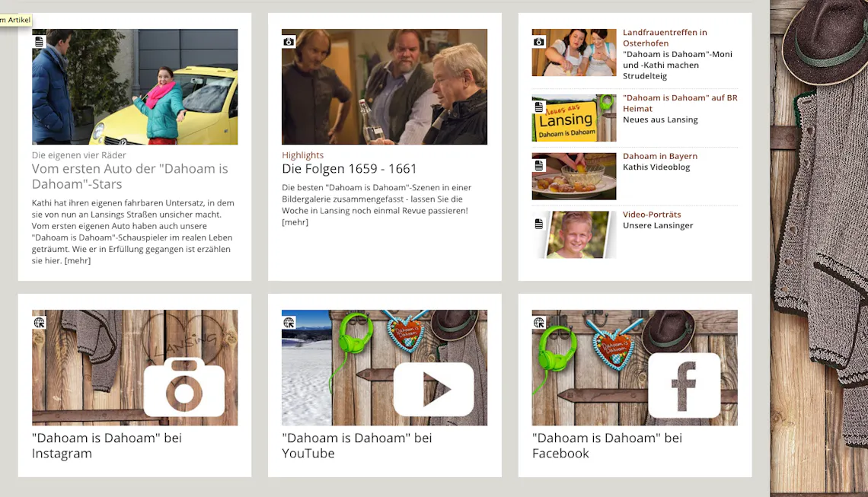
Task: Click camera icon on Landfrauentreffen thumbnail
Action: click(x=539, y=41)
